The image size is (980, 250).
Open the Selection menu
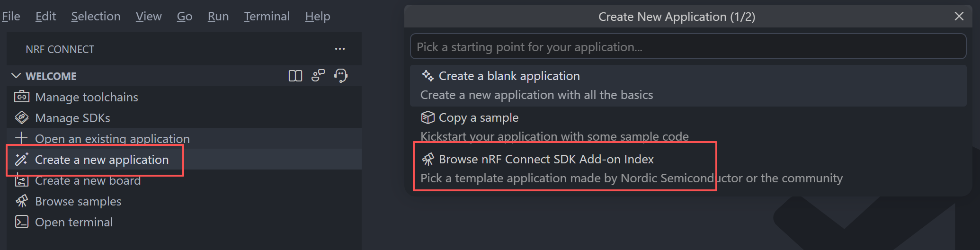[96, 16]
